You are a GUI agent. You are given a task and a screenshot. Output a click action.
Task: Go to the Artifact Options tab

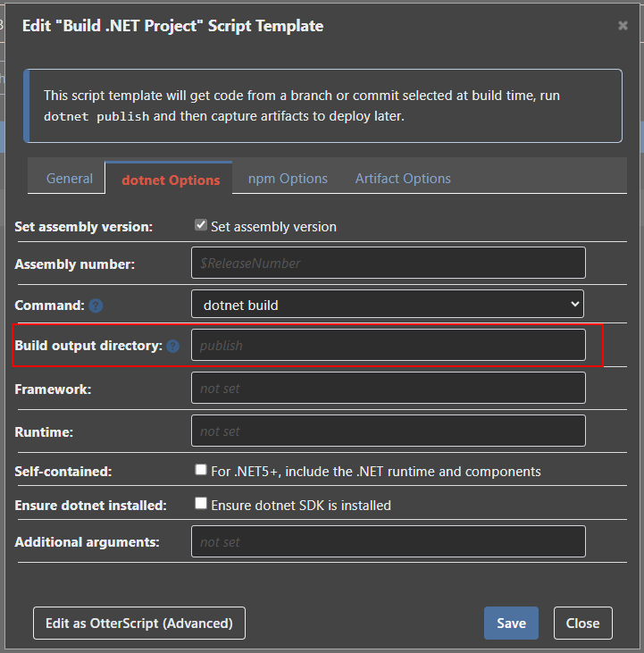click(403, 179)
